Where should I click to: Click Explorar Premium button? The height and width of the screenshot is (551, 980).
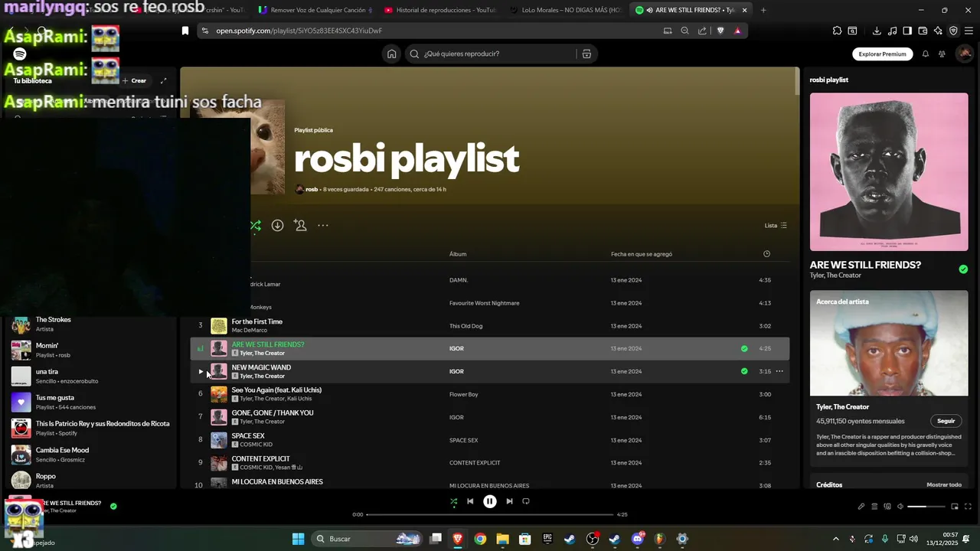pyautogui.click(x=882, y=54)
